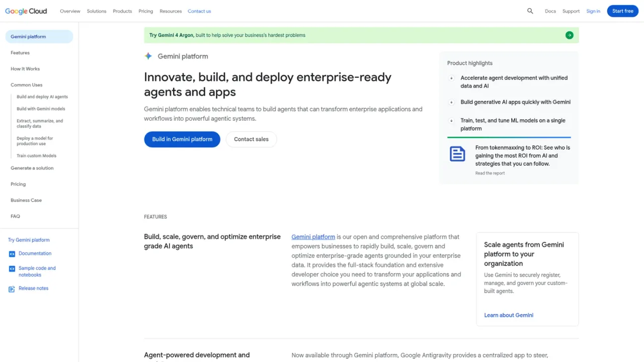Expand the Build generative AI apps highlight arrow
The image size is (644, 362).
coord(452,102)
